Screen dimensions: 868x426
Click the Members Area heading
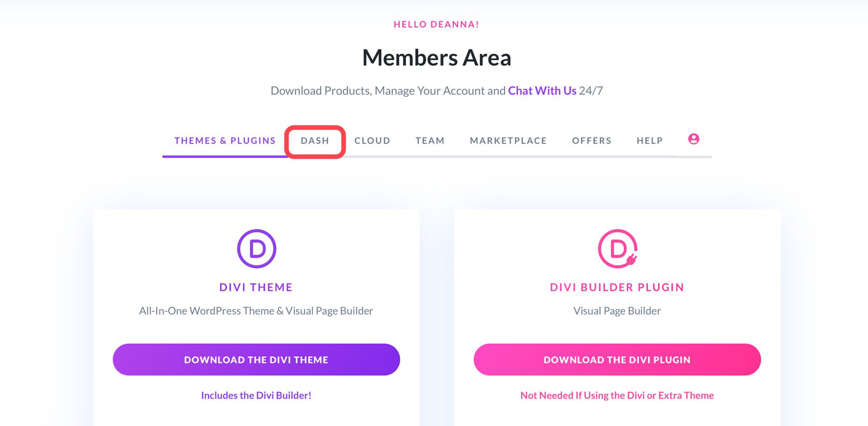[436, 58]
